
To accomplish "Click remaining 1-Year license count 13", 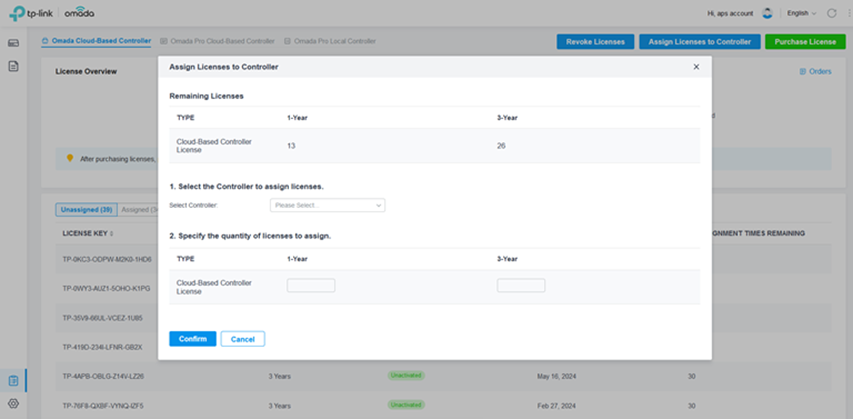I will tap(291, 146).
